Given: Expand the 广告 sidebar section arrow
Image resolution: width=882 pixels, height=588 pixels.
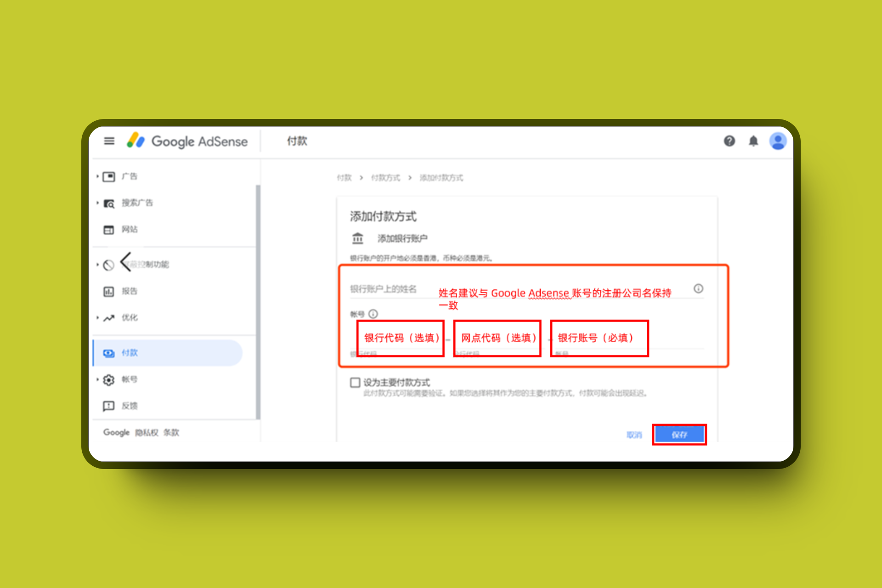Looking at the screenshot, I should [x=97, y=176].
